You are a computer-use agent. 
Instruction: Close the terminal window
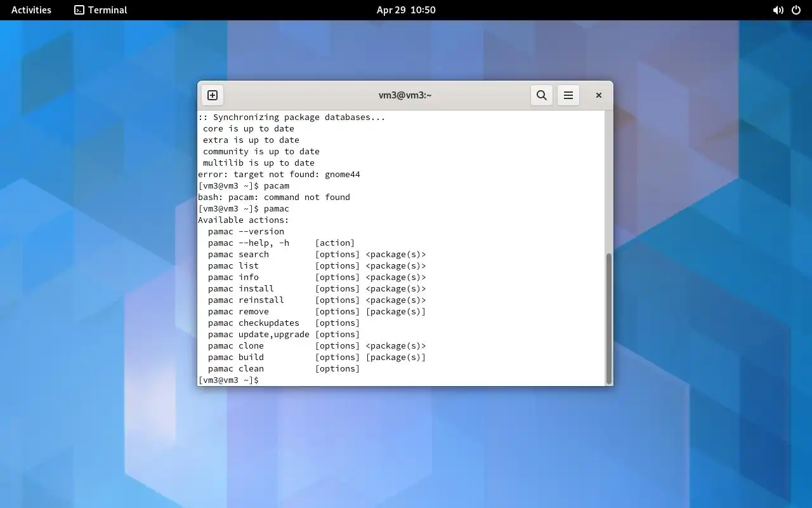coord(598,95)
